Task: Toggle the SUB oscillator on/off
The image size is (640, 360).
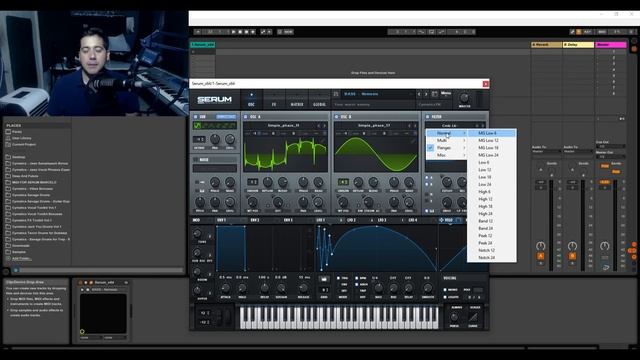Action: 196,117
